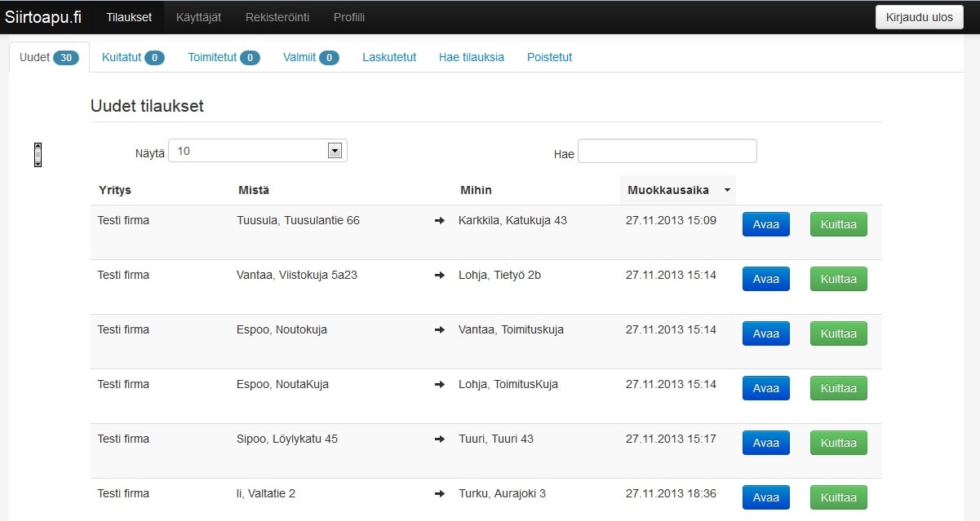Sort by Muokkausaika using the column arrow

(726, 190)
